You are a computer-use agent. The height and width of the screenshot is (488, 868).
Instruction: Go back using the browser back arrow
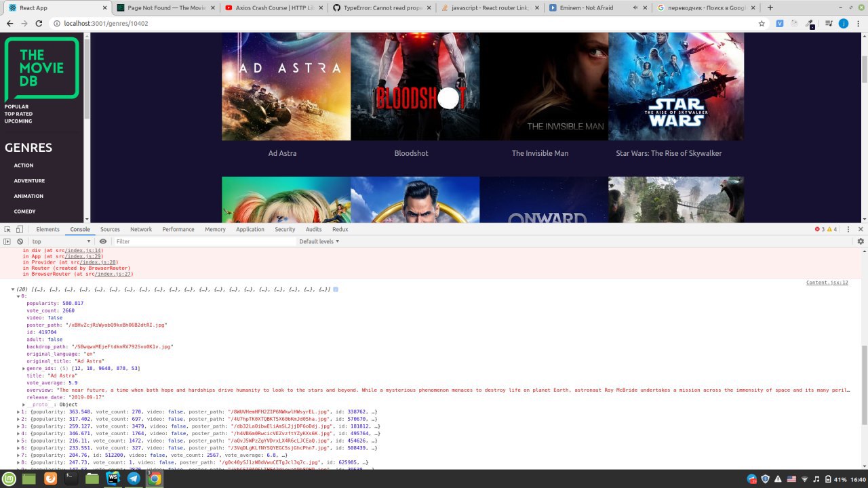coord(9,23)
